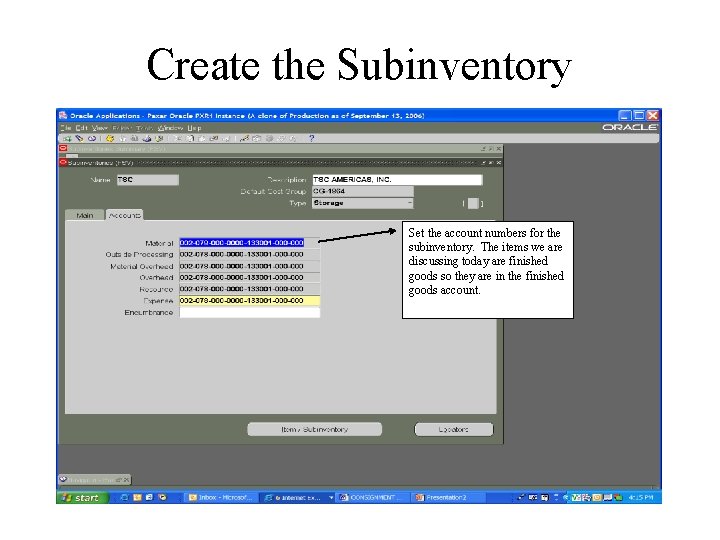Select the Accounts tab
The height and width of the screenshot is (540, 720).
click(x=124, y=215)
